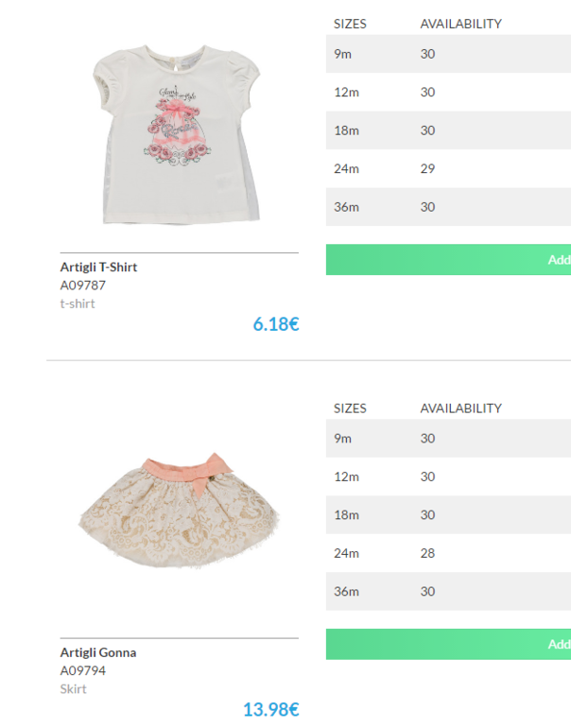Click the Artigli Gonna product title

tap(98, 652)
